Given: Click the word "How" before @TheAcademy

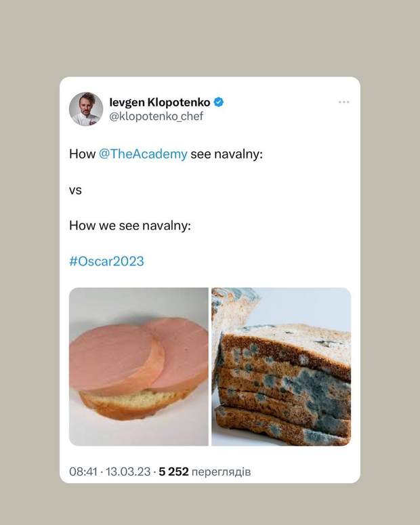Looking at the screenshot, I should click(82, 154).
